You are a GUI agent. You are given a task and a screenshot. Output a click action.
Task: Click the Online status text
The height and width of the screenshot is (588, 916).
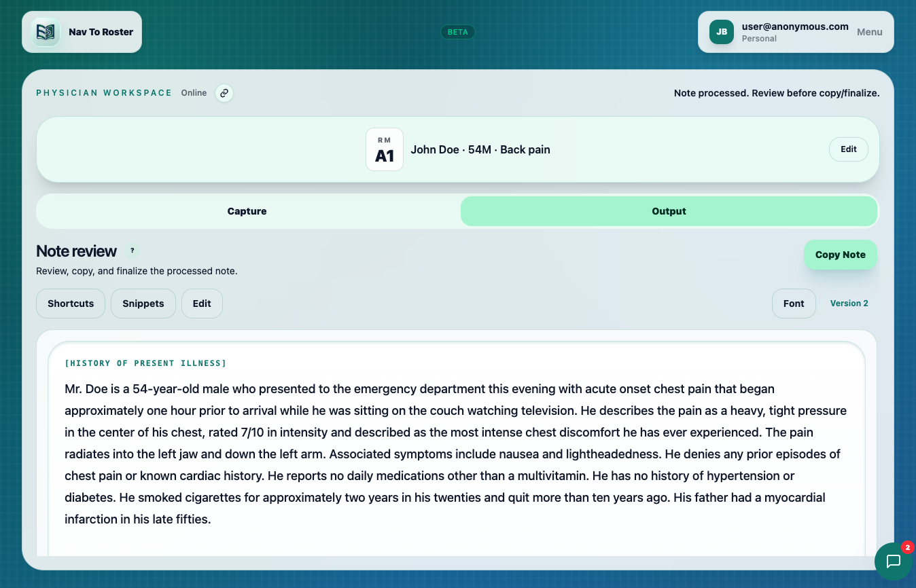pos(194,93)
